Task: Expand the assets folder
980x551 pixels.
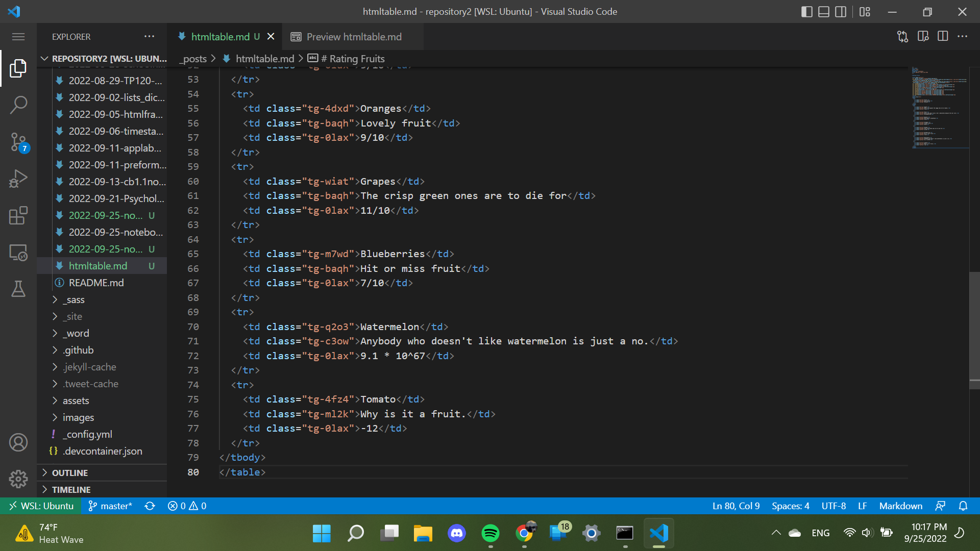Action: [x=102, y=400]
